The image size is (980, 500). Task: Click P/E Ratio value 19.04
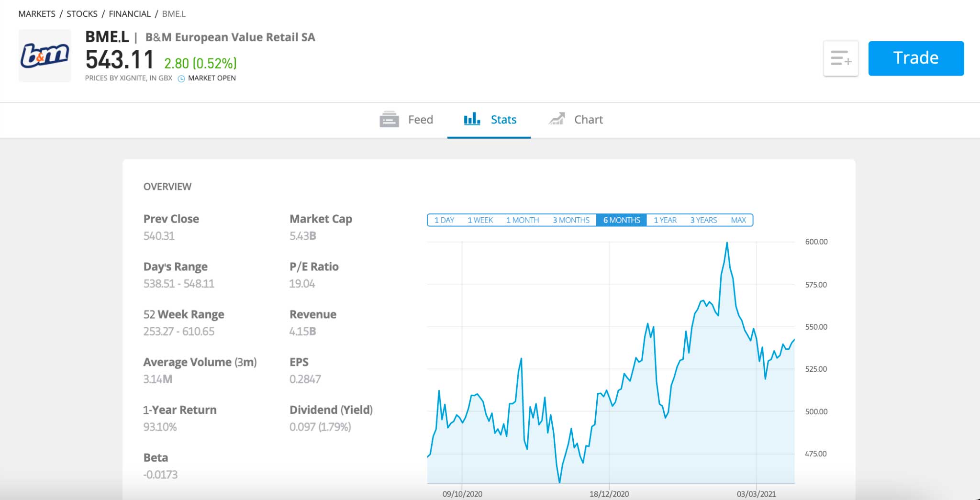pos(302,284)
